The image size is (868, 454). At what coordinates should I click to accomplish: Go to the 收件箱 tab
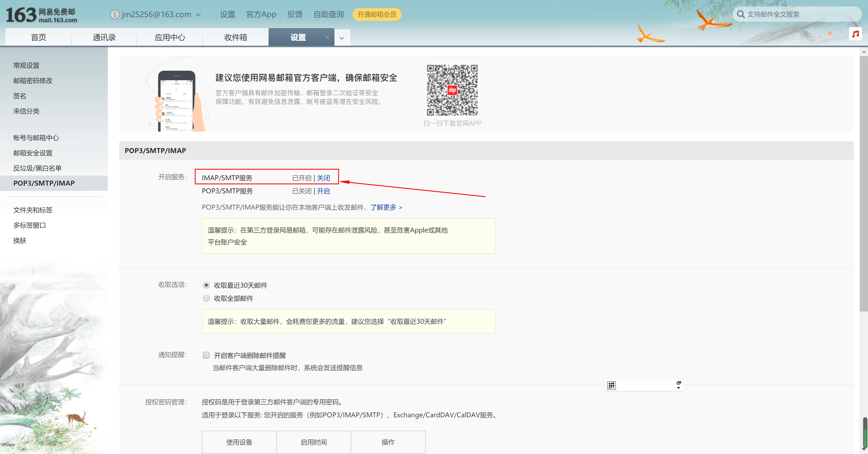click(236, 38)
